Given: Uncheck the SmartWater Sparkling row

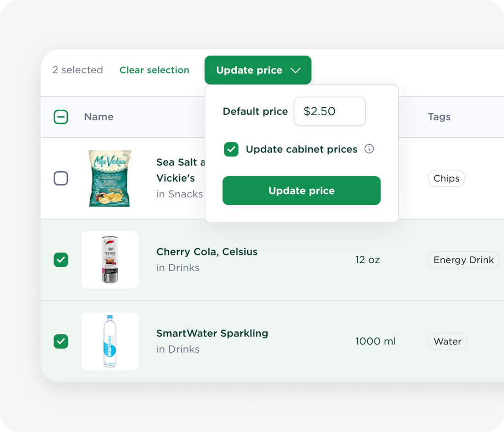Looking at the screenshot, I should point(61,341).
